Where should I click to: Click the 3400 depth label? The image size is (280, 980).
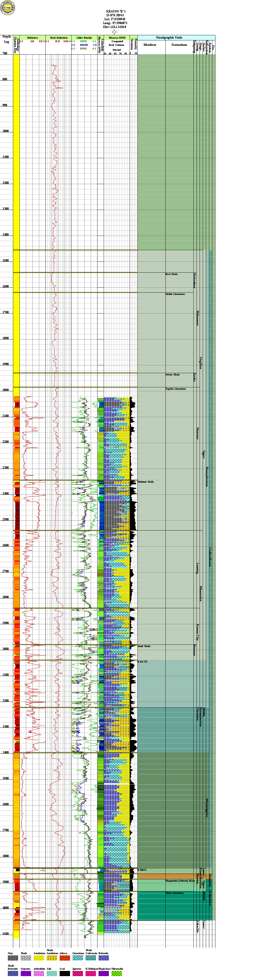click(x=5, y=752)
